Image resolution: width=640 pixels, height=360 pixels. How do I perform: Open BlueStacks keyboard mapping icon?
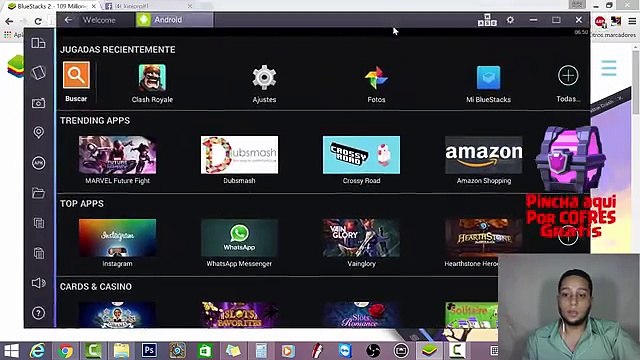(x=487, y=20)
